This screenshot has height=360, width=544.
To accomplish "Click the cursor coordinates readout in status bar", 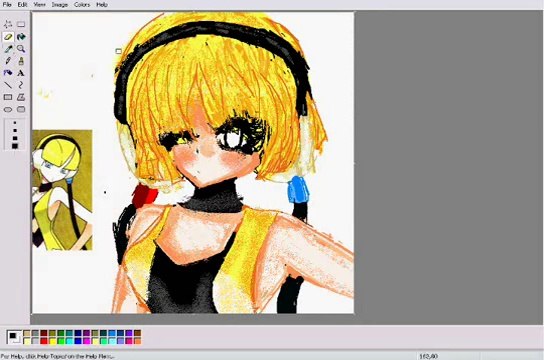I will point(428,356).
